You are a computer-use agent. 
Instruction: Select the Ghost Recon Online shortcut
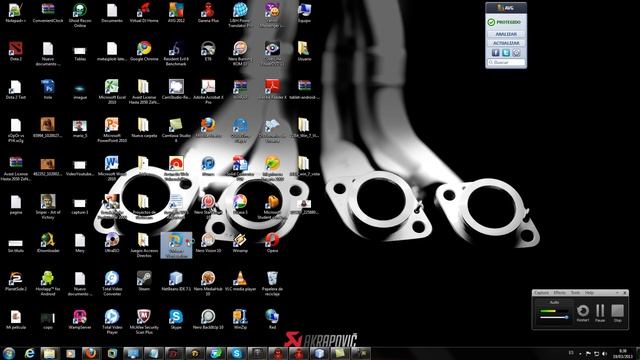80,15
